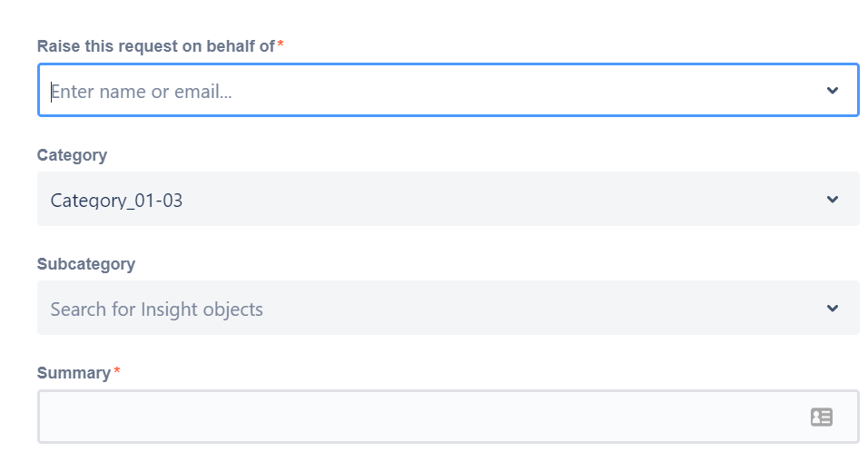This screenshot has height=452, width=868.
Task: Click the Subcategory field label
Action: (x=86, y=264)
